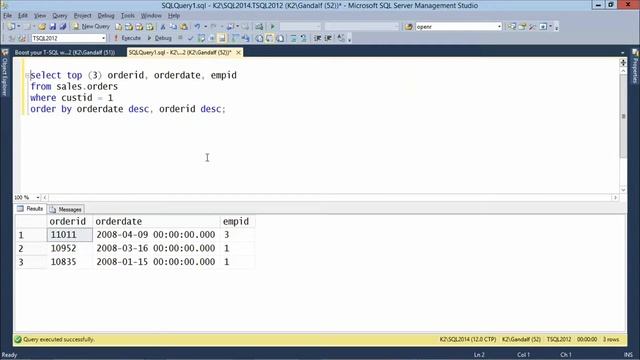Switch output to Results to File
The width and height of the screenshot is (640, 360).
pos(280,38)
